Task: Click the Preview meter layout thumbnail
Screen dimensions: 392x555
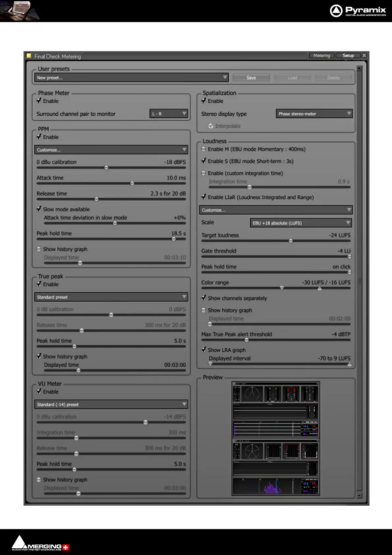Action: pyautogui.click(x=276, y=439)
